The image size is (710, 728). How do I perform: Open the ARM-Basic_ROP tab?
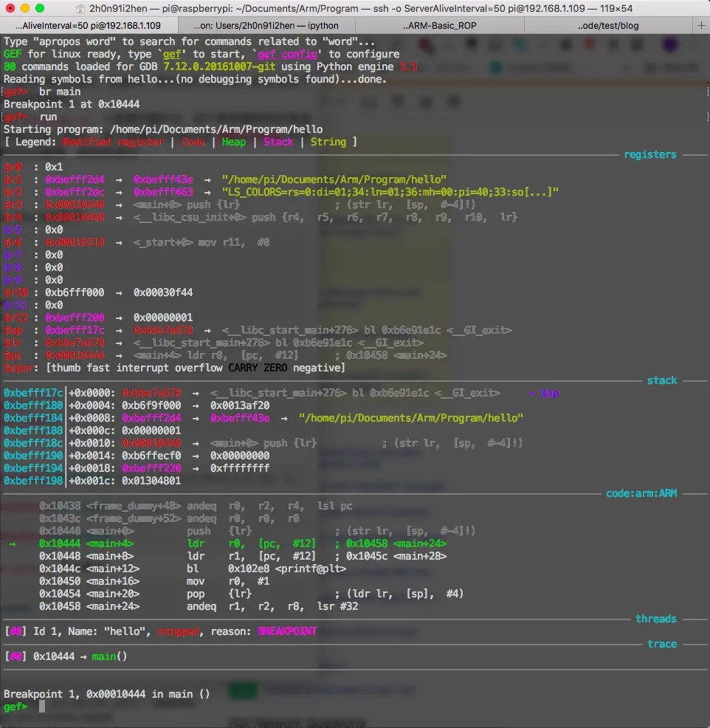pos(439,26)
